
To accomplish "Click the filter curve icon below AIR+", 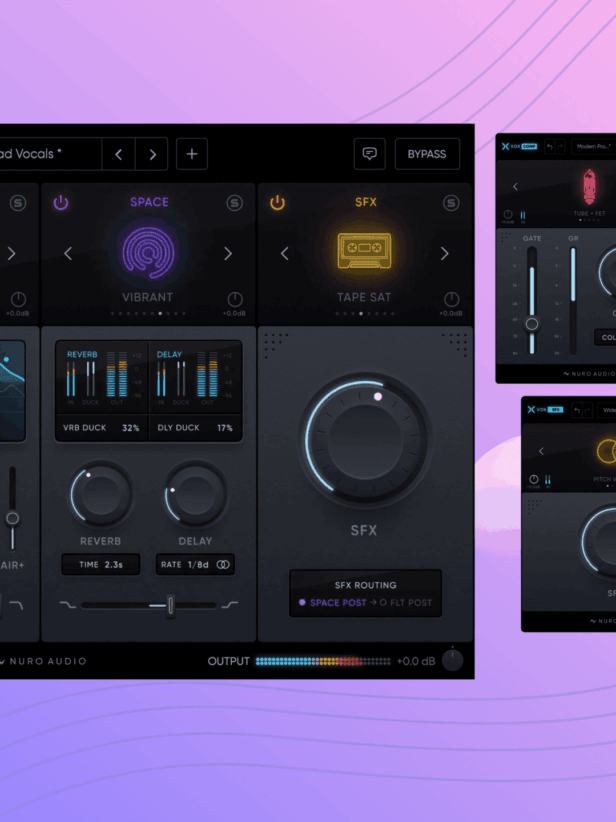I will [16, 605].
